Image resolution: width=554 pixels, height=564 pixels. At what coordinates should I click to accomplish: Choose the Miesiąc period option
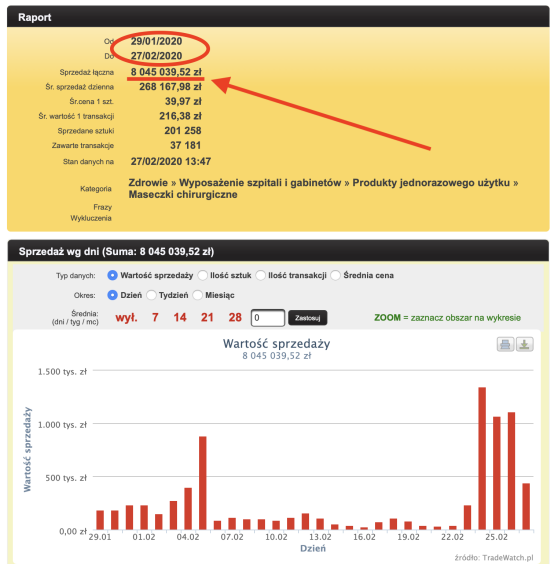(x=197, y=295)
